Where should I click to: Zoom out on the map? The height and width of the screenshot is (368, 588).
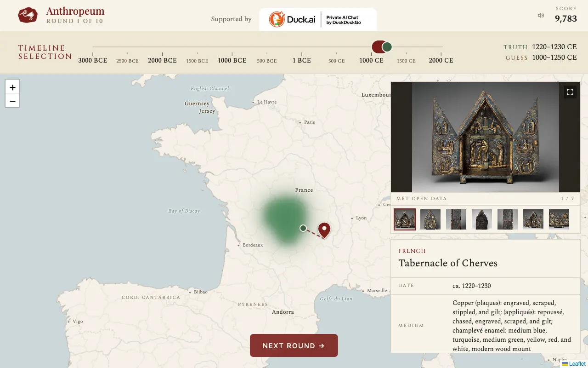pos(12,101)
